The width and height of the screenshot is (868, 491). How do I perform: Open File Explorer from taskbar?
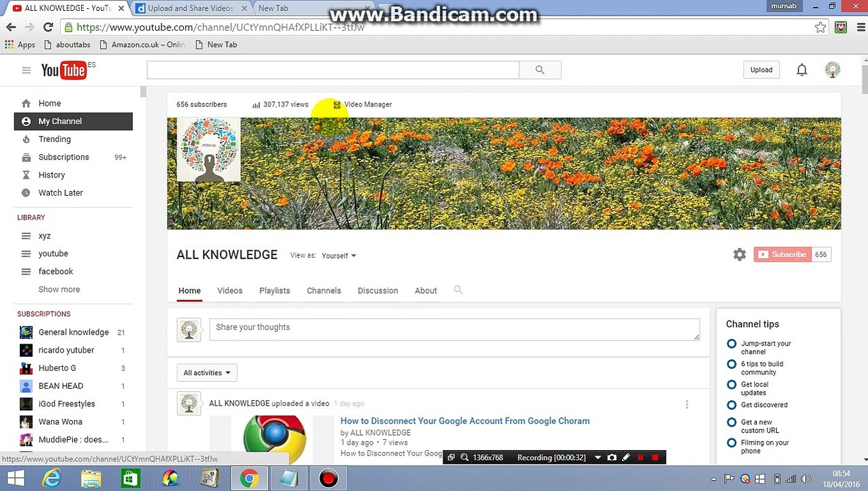point(91,479)
